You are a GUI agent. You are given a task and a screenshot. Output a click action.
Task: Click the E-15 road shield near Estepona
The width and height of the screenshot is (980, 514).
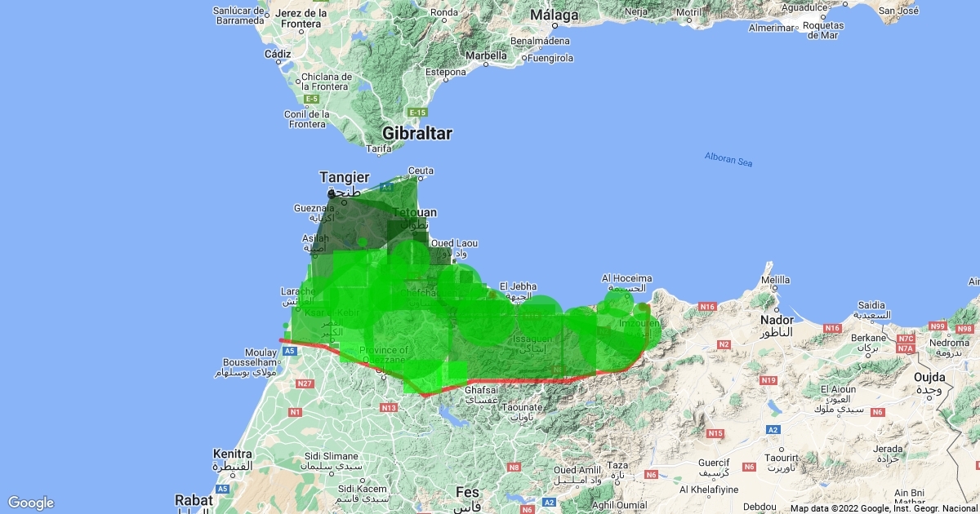(x=418, y=113)
